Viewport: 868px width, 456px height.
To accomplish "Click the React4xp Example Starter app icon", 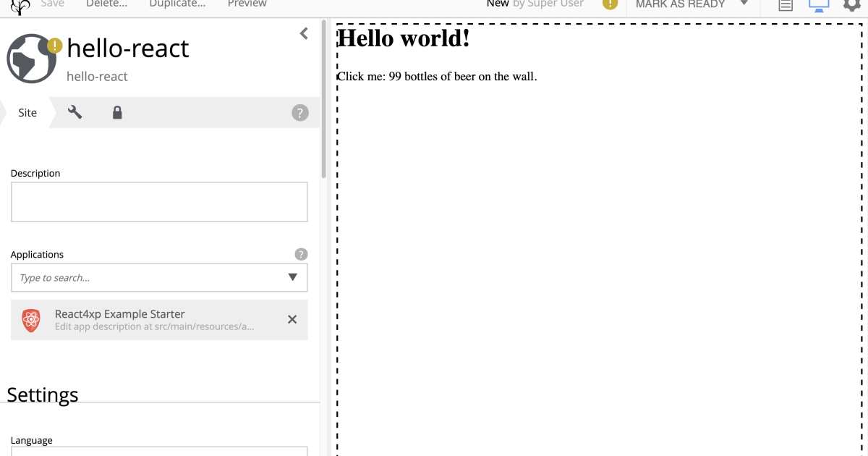I will click(x=30, y=319).
